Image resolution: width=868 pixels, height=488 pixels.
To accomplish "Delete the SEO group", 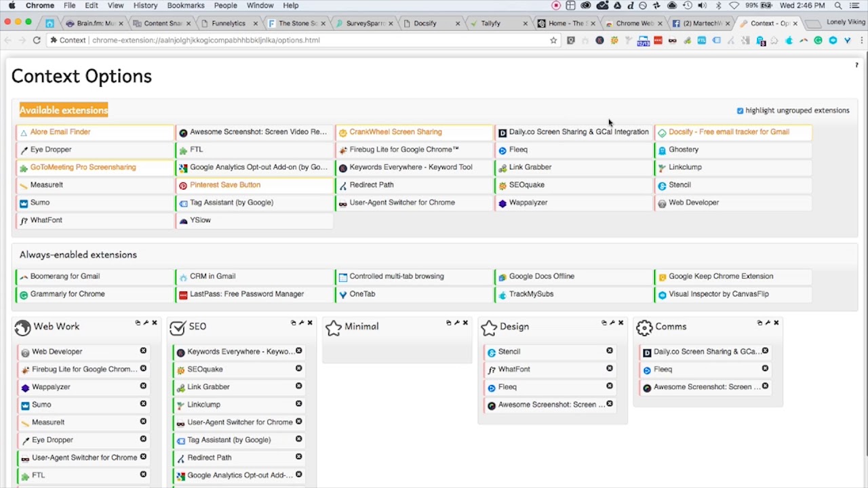I will 310,323.
